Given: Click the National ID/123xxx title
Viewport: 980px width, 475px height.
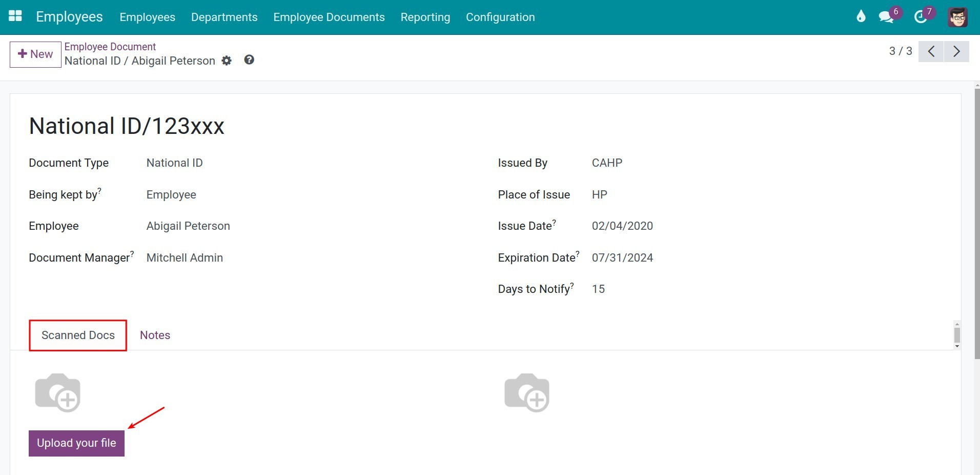Looking at the screenshot, I should click(x=127, y=126).
